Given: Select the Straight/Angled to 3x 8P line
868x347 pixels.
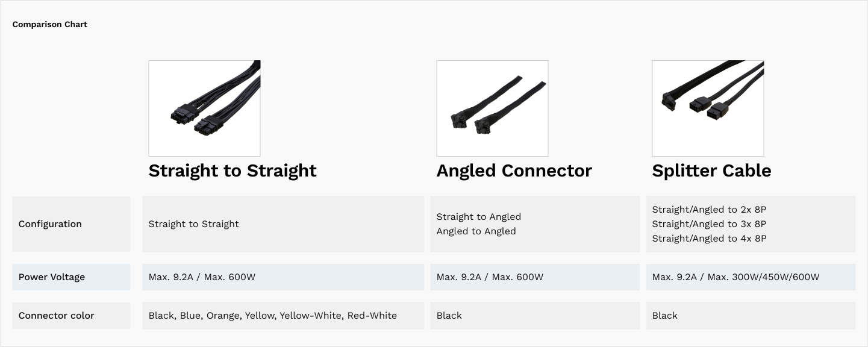Looking at the screenshot, I should (x=709, y=224).
